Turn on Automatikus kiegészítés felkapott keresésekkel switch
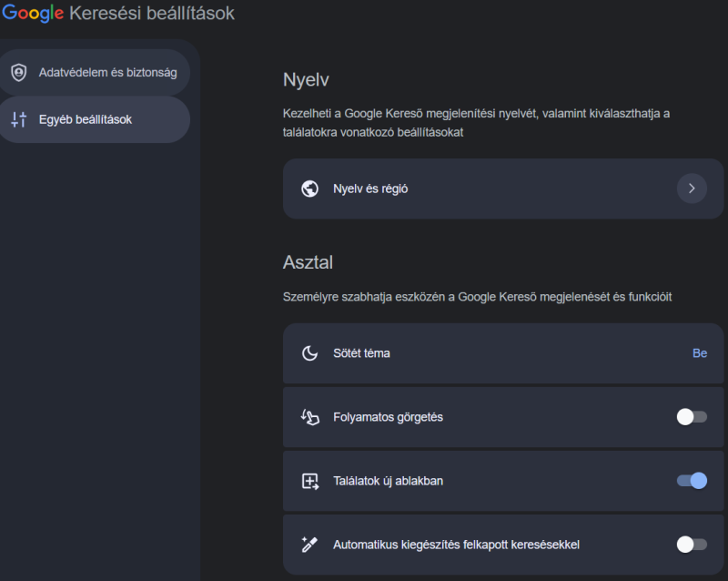 pyautogui.click(x=692, y=545)
